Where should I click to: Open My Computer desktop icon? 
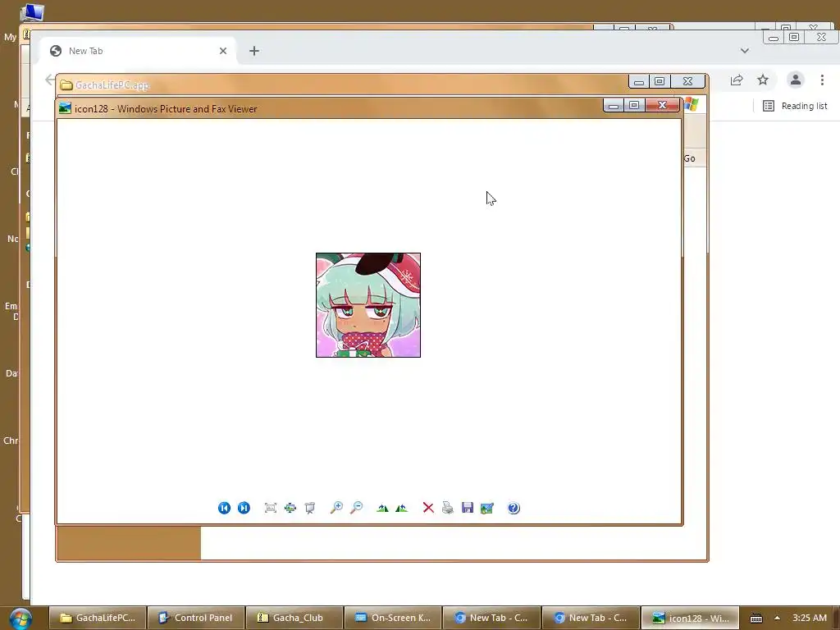(31, 11)
